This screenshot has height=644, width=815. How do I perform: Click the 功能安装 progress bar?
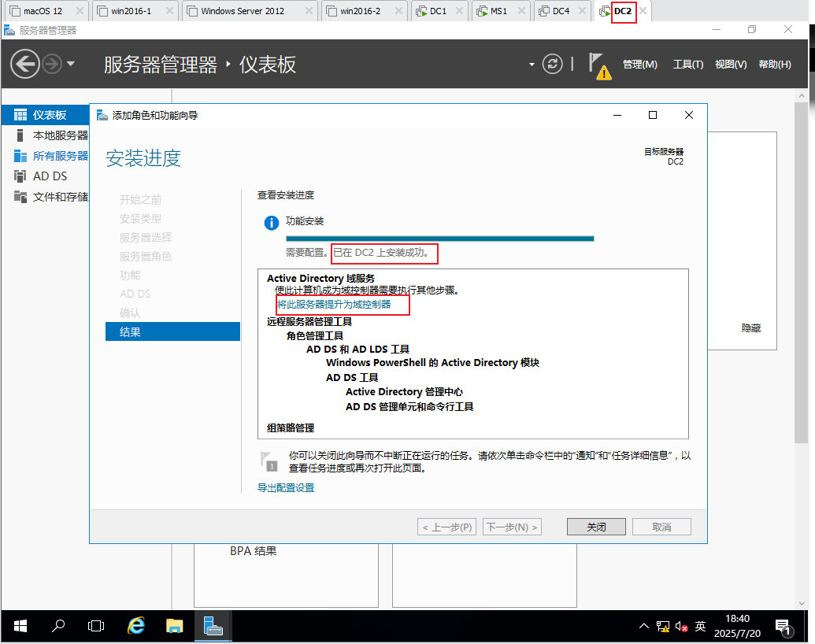[439, 239]
